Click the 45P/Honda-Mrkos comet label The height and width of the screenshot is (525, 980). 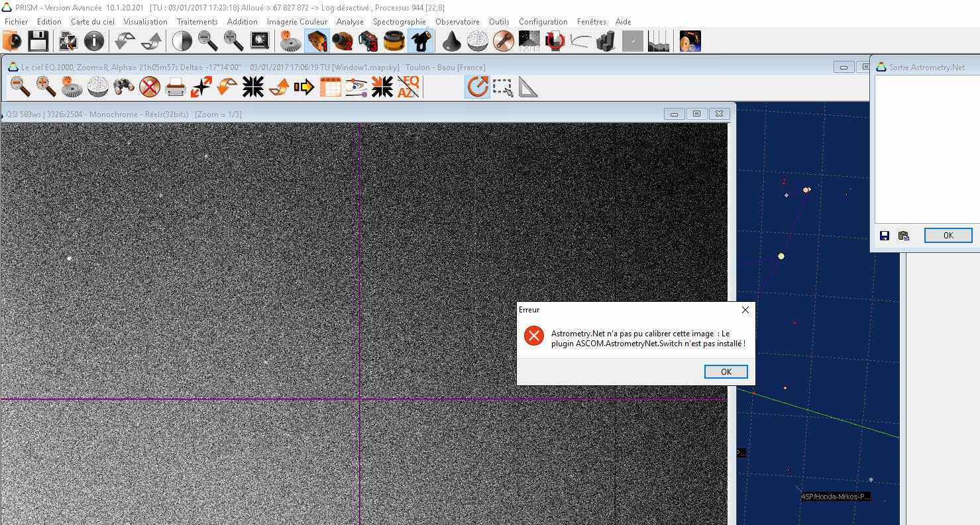(835, 497)
